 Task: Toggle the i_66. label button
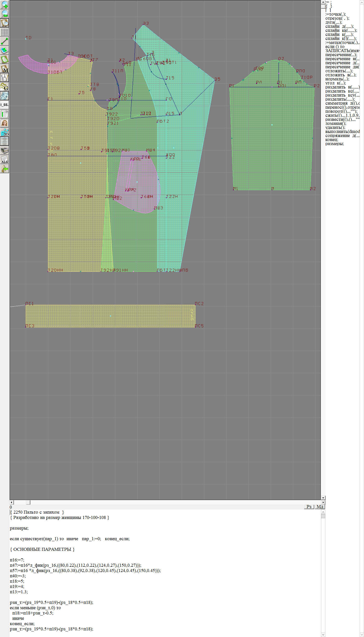pyautogui.click(x=5, y=105)
